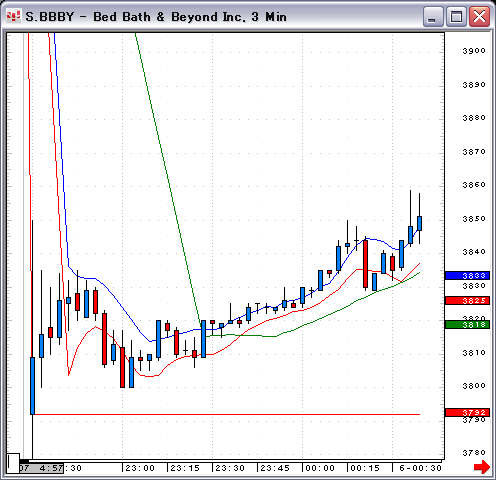Click the 23:30 time axis label
Image resolution: width=496 pixels, height=480 pixels.
(230, 468)
